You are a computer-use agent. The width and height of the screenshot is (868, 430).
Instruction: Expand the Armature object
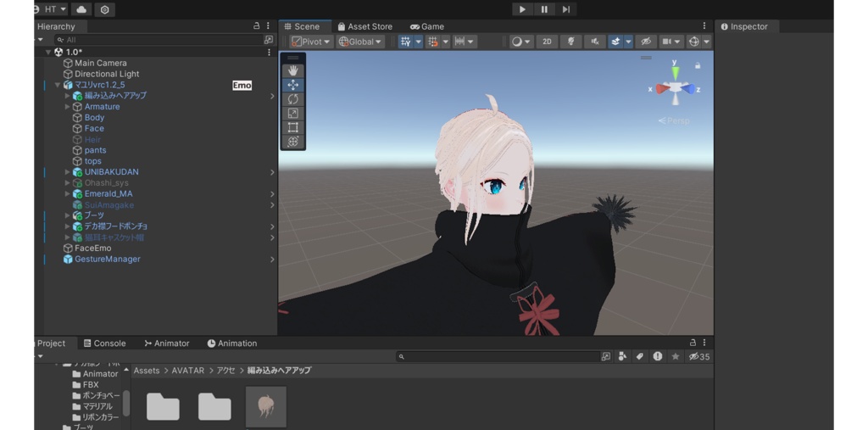[x=68, y=107]
